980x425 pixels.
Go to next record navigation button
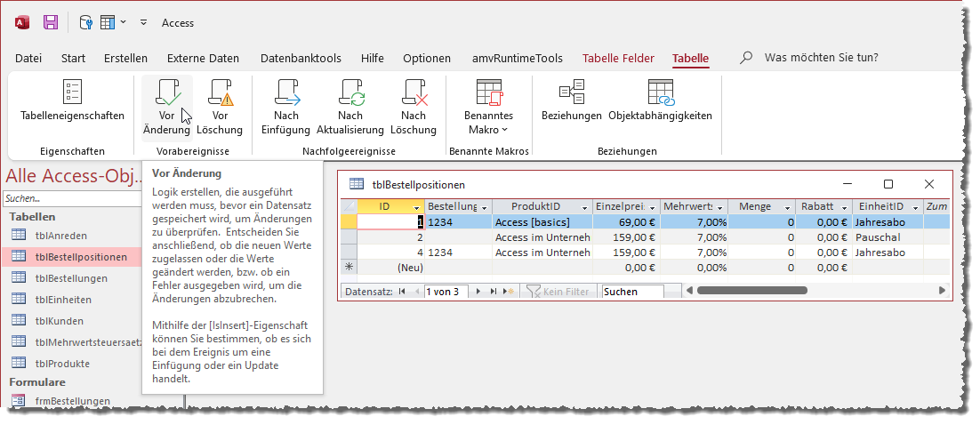478,292
